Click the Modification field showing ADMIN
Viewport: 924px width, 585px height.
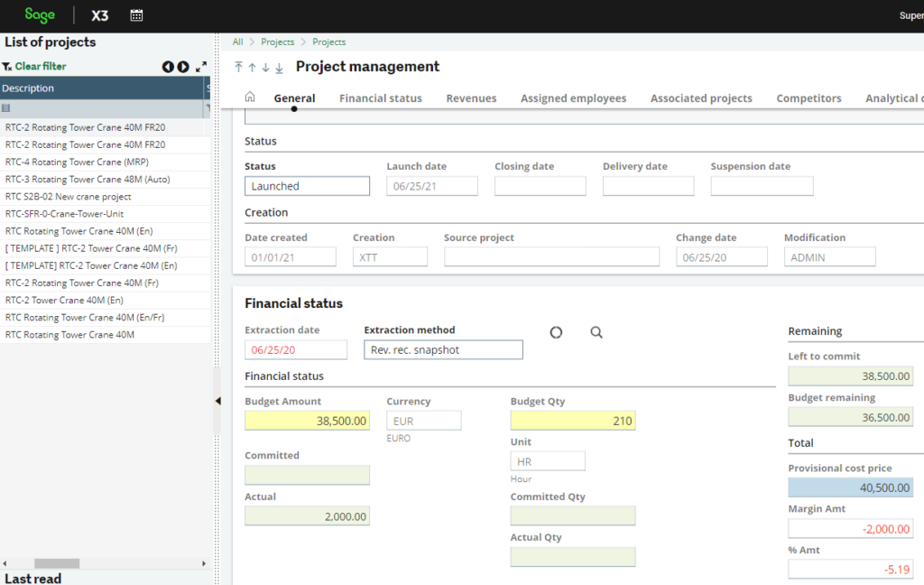coord(830,256)
